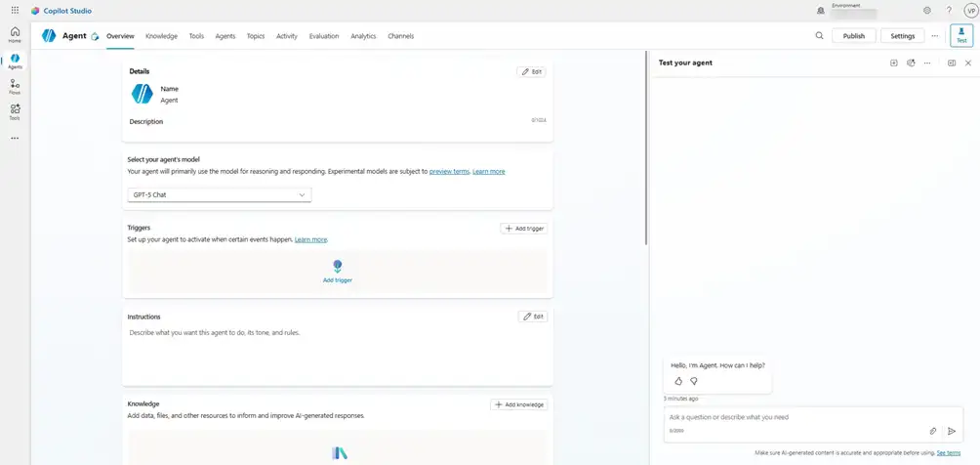Open Tools in the left sidebar
The image size is (980, 465).
(x=15, y=111)
